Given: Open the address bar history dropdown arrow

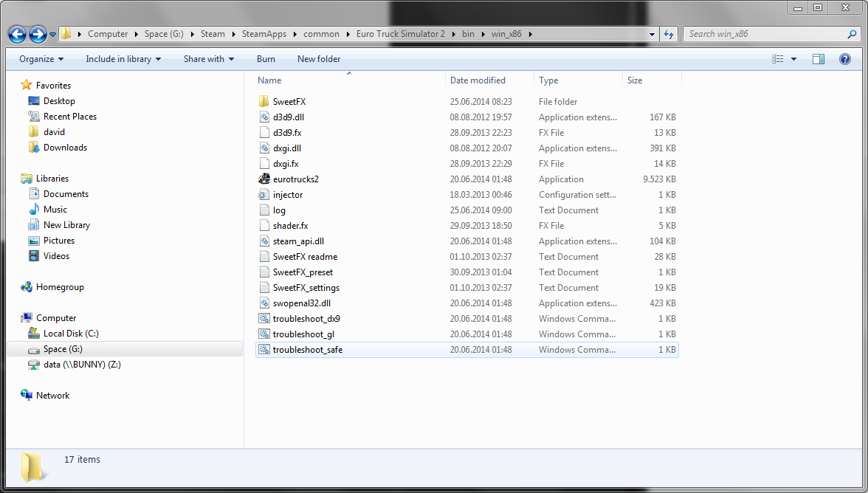Looking at the screenshot, I should tap(652, 34).
